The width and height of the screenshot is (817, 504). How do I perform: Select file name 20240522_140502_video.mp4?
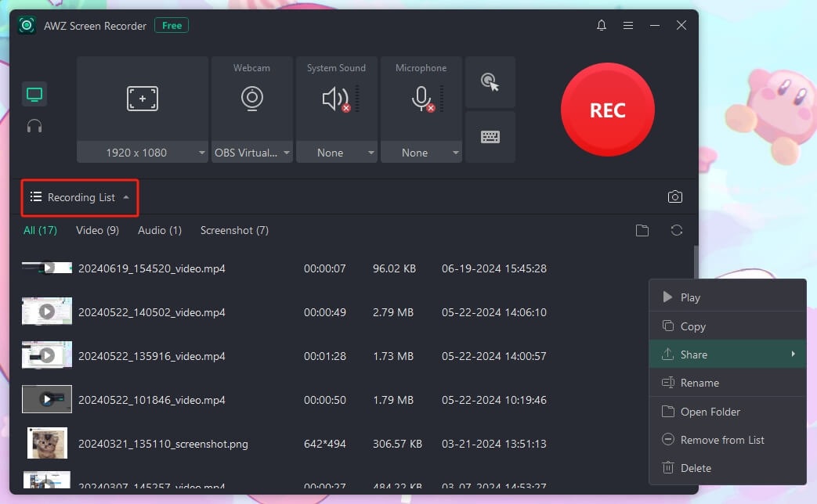click(x=152, y=312)
